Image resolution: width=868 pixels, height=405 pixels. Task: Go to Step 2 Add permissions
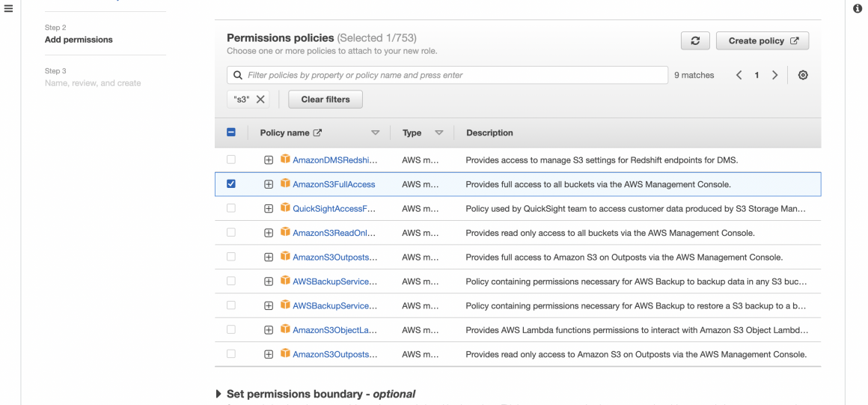pos(79,40)
